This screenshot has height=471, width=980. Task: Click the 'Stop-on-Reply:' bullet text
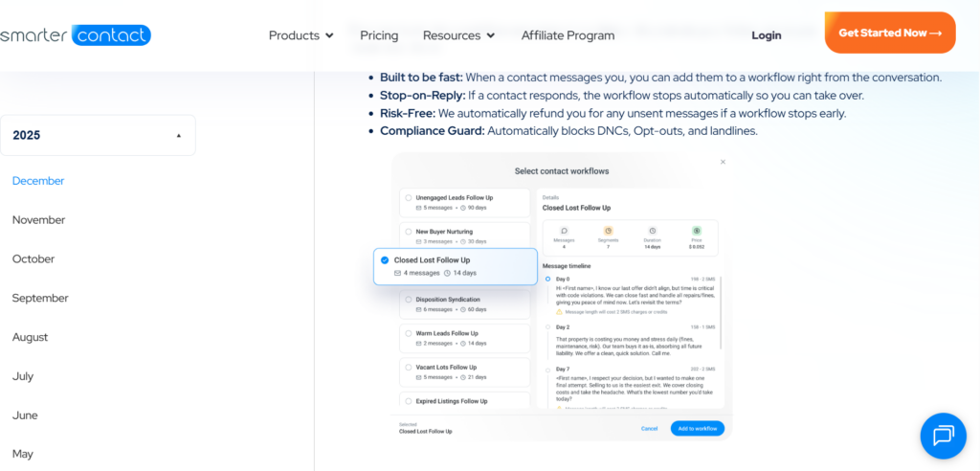(x=423, y=96)
